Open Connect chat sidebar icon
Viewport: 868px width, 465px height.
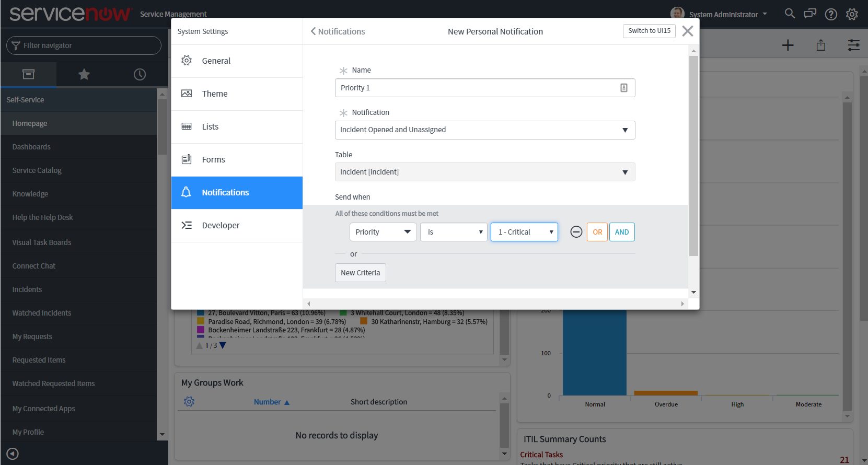tap(810, 14)
